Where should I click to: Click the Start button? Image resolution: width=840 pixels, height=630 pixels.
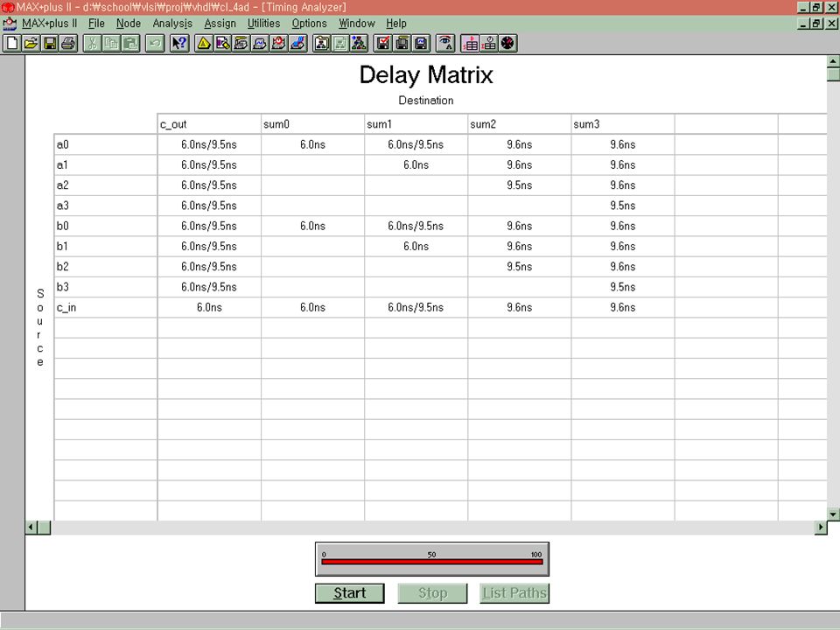click(x=350, y=593)
